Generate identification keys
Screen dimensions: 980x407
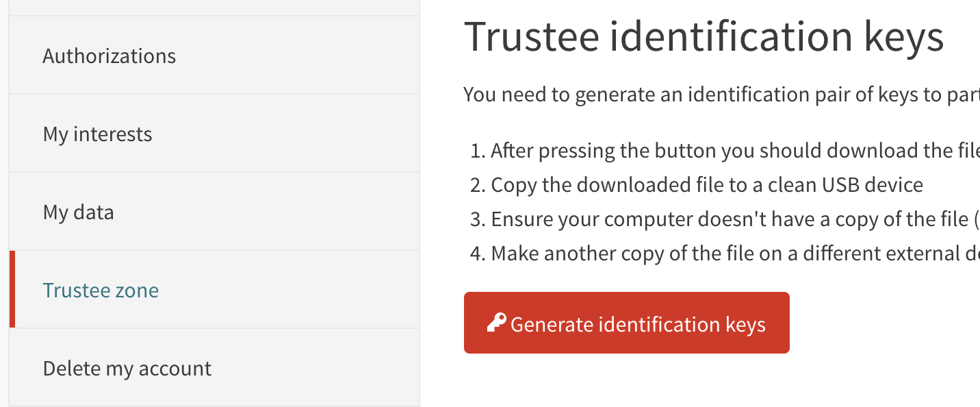(x=627, y=323)
